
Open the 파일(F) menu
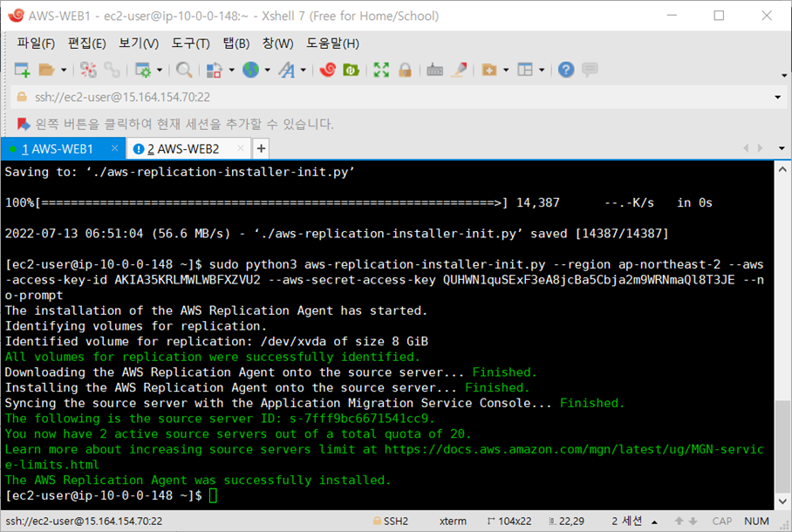pyautogui.click(x=36, y=44)
